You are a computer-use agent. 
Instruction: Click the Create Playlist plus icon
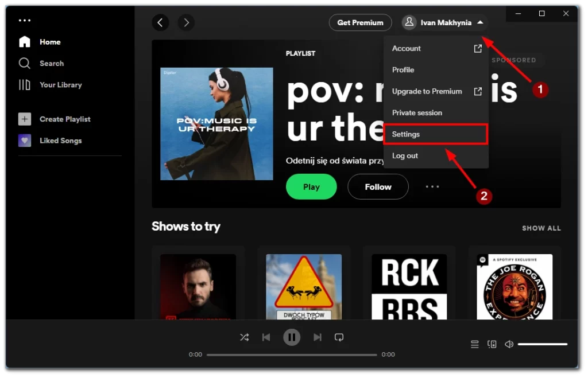click(x=25, y=119)
